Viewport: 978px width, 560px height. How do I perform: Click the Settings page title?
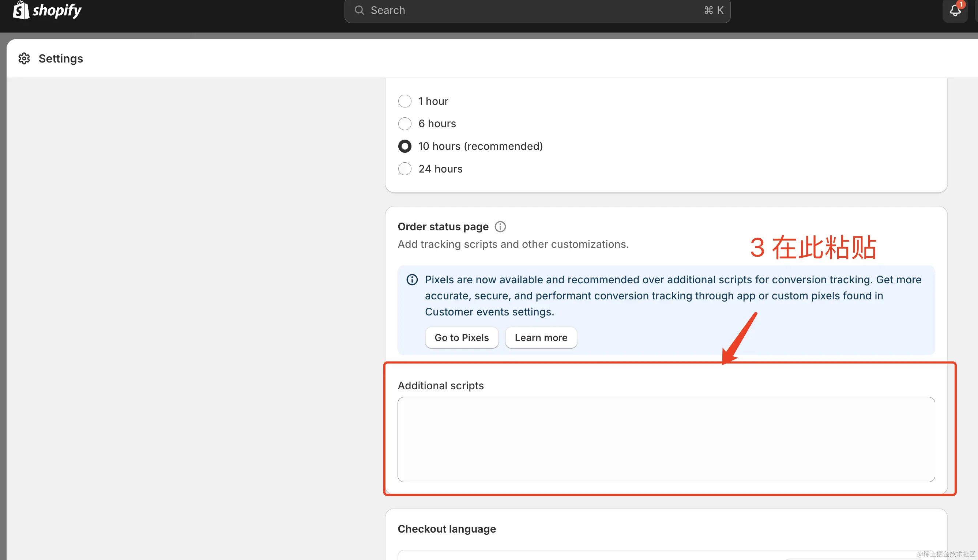[x=61, y=58]
